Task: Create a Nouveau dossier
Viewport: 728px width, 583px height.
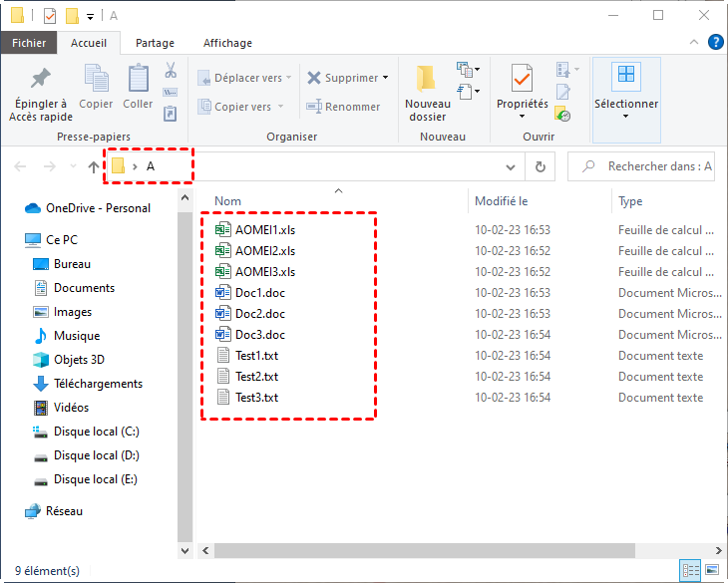Action: [x=428, y=94]
